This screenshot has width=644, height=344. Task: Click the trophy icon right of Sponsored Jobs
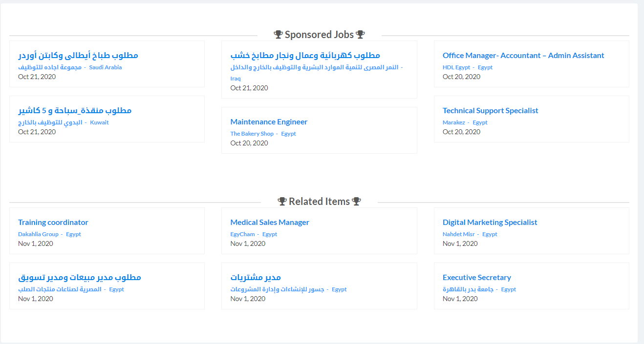(x=360, y=35)
